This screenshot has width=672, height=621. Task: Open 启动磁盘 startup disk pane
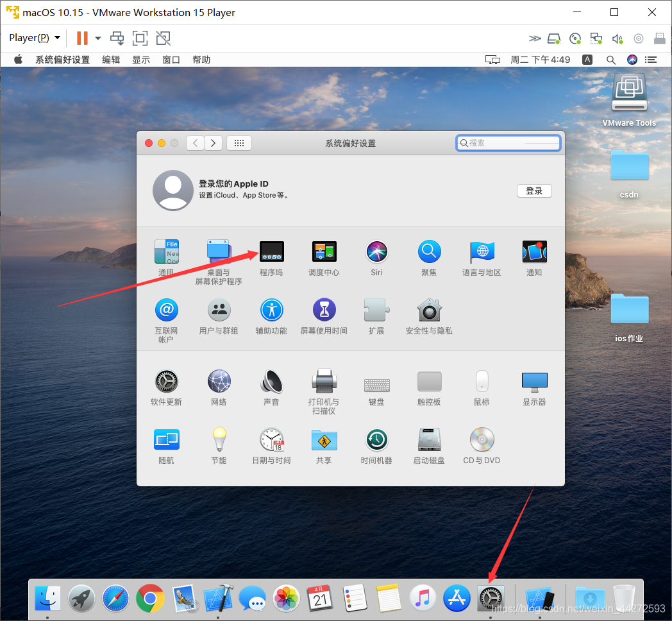429,440
